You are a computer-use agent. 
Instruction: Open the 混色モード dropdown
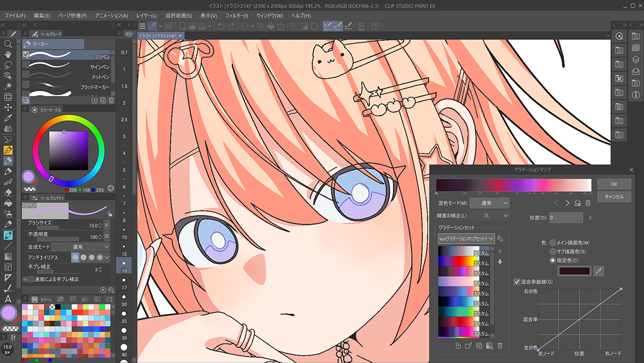click(x=489, y=204)
